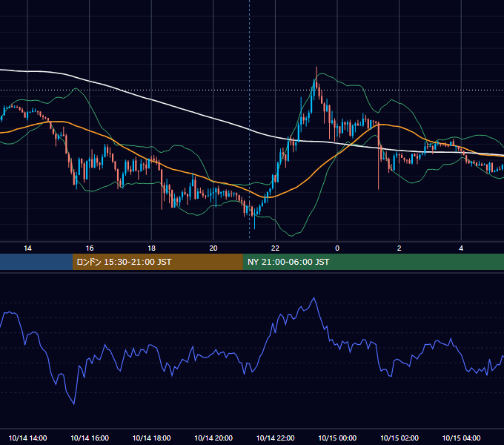Click the oscillator peak near 23:15
The width and height of the screenshot is (504, 445).
(x=314, y=298)
